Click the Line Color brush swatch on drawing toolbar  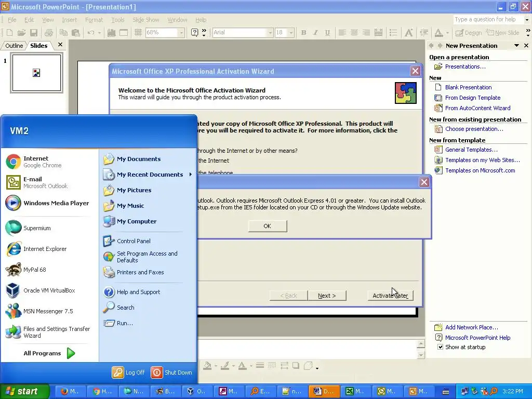coord(224,365)
